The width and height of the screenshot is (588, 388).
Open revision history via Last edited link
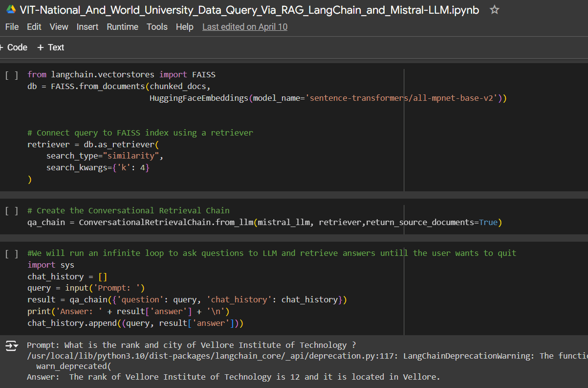click(244, 27)
